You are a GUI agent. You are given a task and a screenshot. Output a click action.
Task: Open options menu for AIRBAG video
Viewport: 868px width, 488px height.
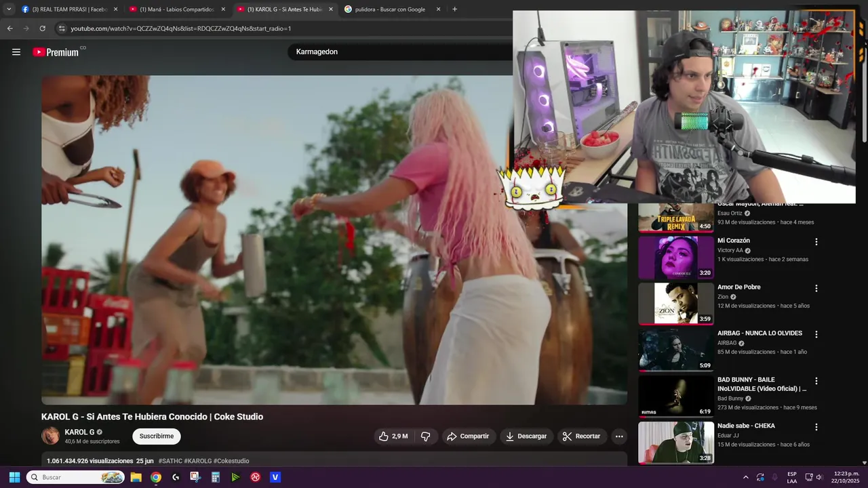point(816,334)
